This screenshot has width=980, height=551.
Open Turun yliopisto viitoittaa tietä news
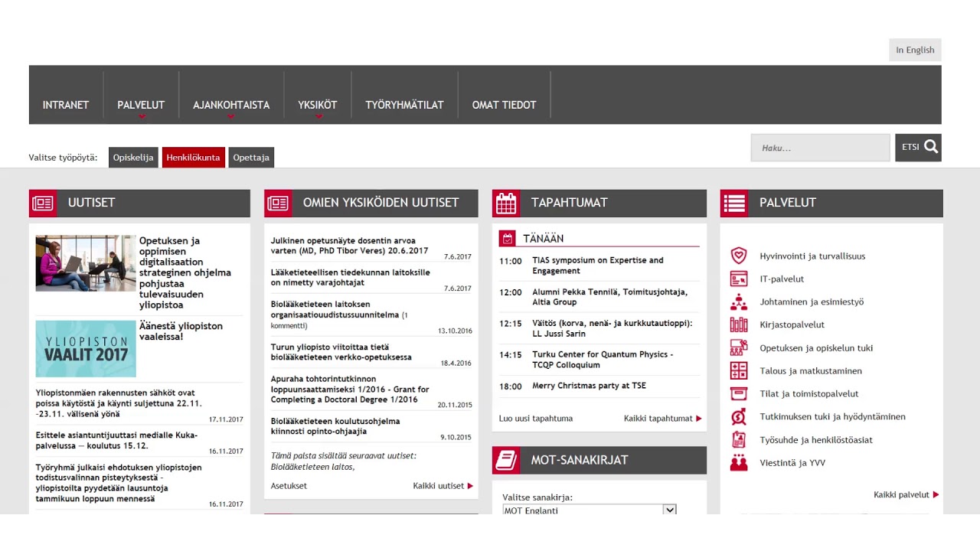tap(341, 352)
